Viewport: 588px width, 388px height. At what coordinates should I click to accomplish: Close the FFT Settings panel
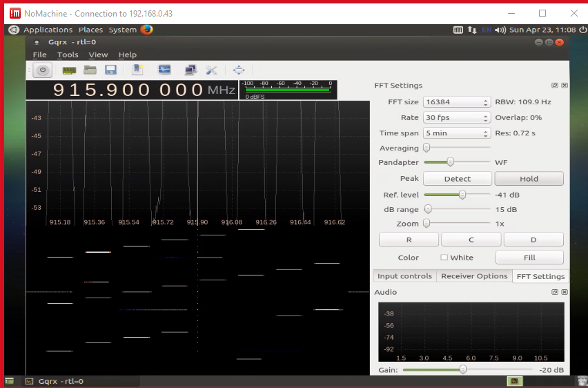[x=565, y=85]
